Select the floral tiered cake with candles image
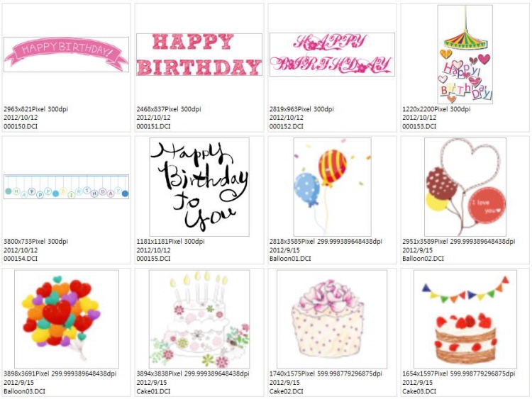The image size is (532, 399). pyautogui.click(x=199, y=319)
